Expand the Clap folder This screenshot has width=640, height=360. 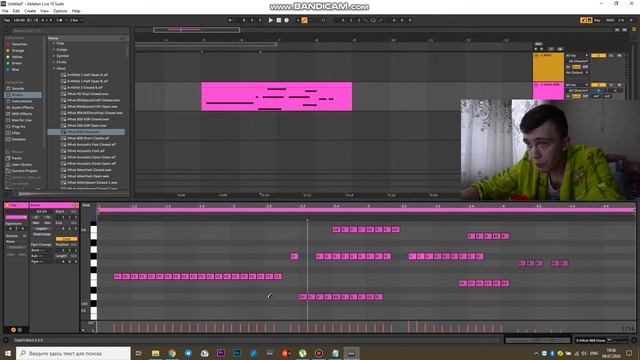click(x=54, y=43)
